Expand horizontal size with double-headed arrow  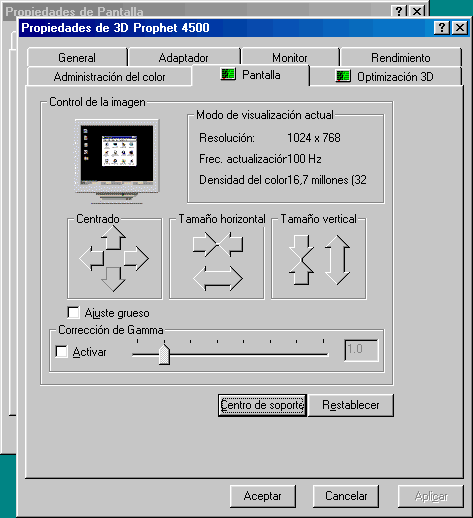click(x=218, y=279)
